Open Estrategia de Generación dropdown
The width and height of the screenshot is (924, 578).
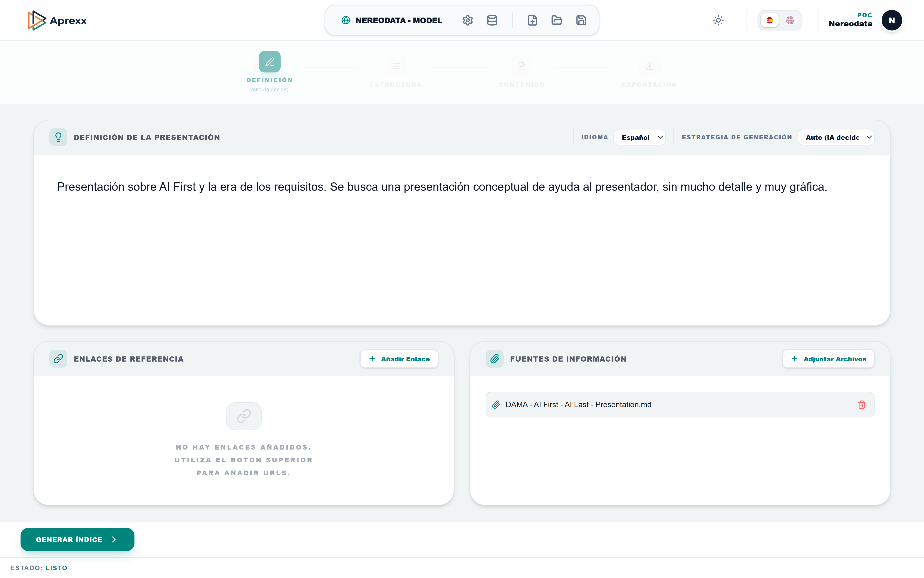(x=836, y=137)
